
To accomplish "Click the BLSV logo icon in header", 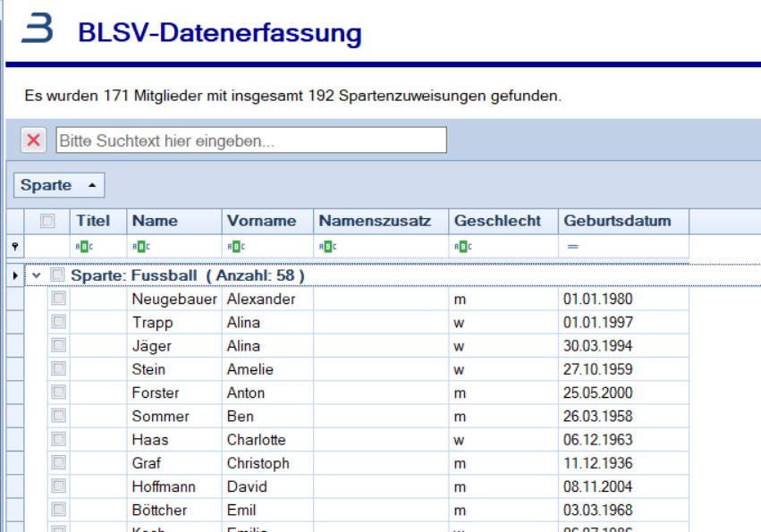I will pos(38,30).
